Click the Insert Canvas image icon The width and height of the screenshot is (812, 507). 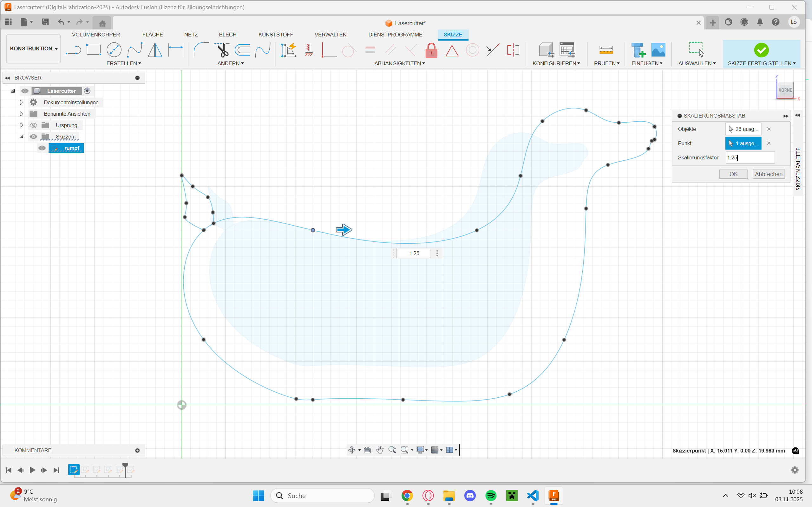point(658,50)
